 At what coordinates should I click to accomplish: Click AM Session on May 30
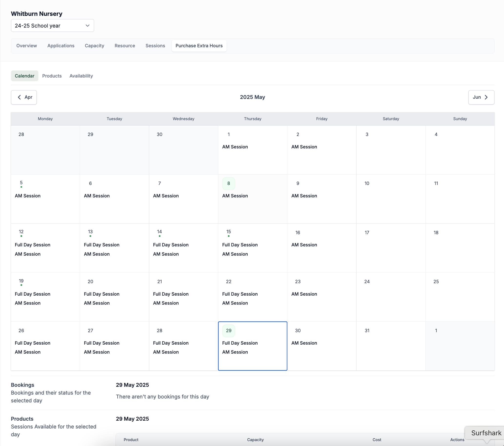click(304, 343)
